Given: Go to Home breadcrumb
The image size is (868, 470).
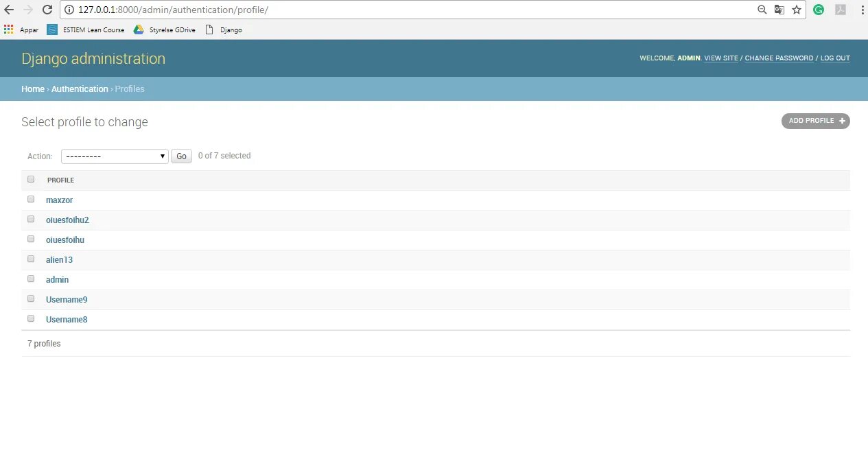Looking at the screenshot, I should [x=33, y=89].
